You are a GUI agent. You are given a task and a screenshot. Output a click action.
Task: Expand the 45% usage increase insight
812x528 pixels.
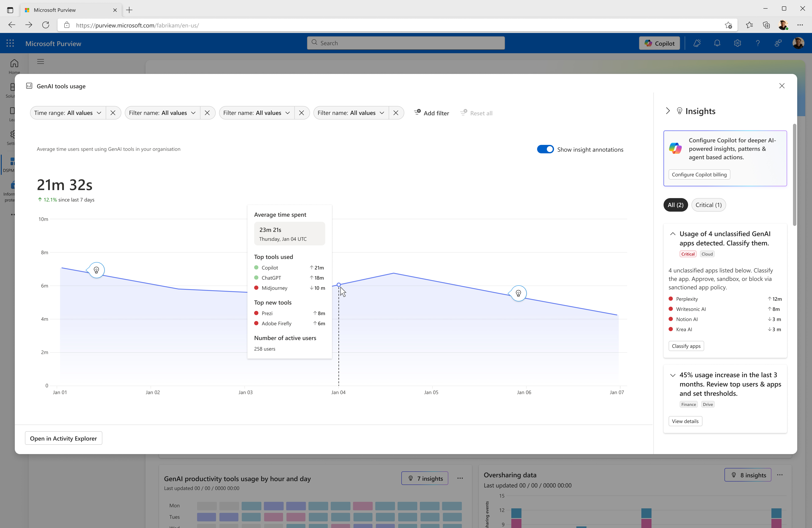(672, 375)
